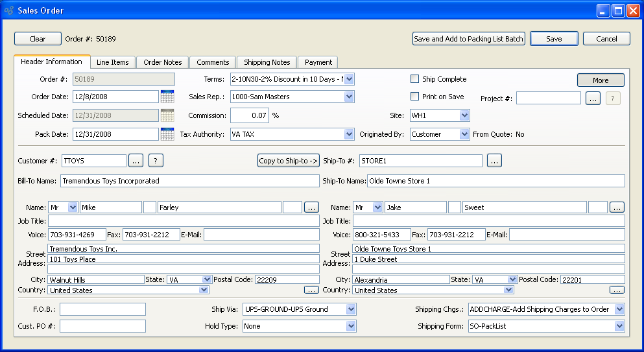Browse projects with the Project # ellipsis button
This screenshot has height=352, width=644.
pyautogui.click(x=593, y=99)
